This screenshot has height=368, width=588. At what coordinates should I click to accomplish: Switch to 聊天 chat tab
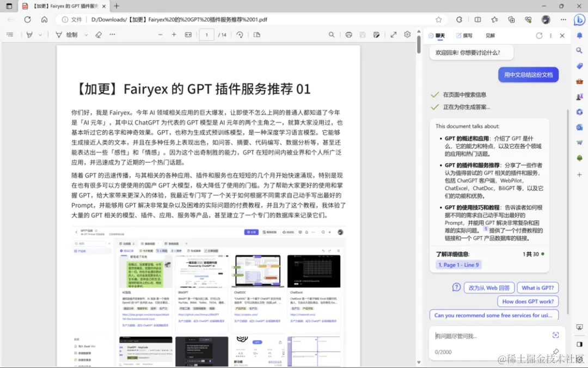(437, 35)
